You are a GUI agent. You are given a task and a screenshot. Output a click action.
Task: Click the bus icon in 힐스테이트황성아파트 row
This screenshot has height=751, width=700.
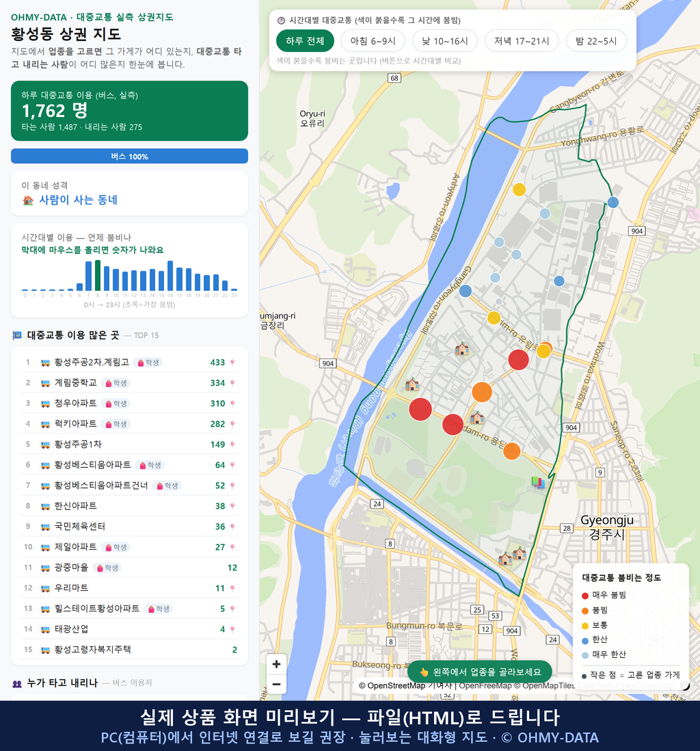click(46, 609)
